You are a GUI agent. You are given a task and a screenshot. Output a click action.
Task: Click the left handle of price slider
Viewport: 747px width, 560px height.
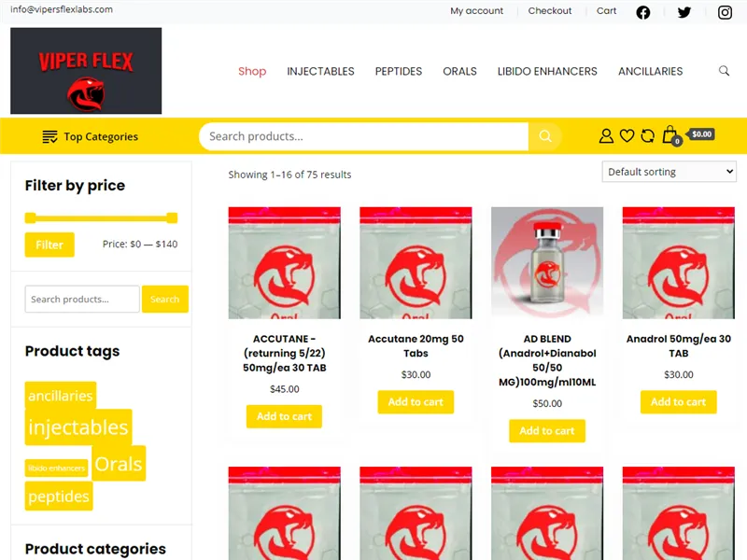31,218
